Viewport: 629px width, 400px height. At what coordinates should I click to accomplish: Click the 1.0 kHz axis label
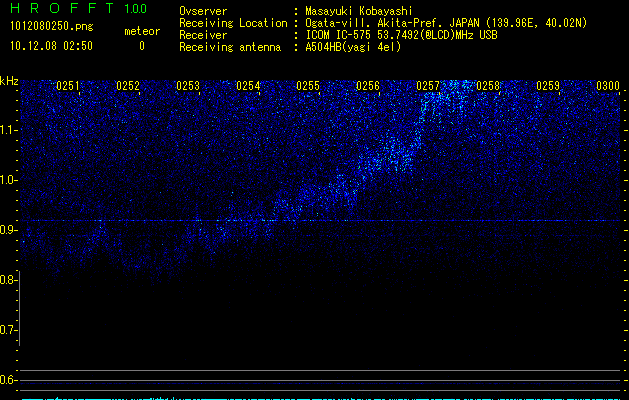[8, 180]
